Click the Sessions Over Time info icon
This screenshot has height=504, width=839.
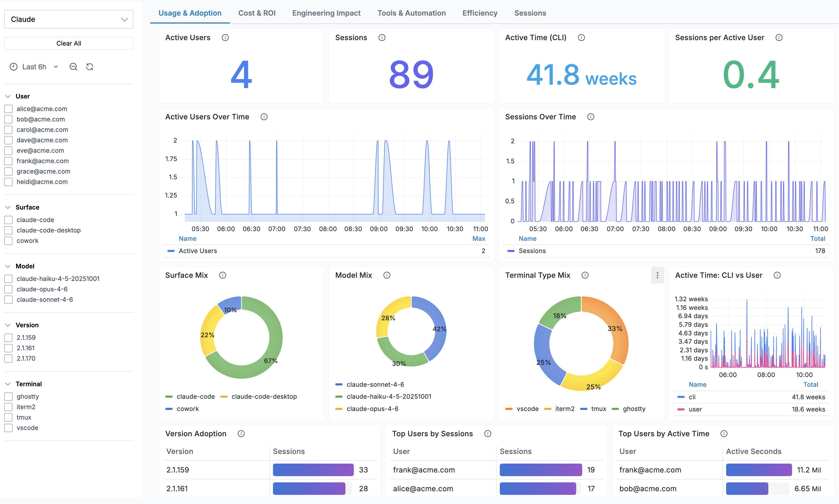[x=591, y=117]
